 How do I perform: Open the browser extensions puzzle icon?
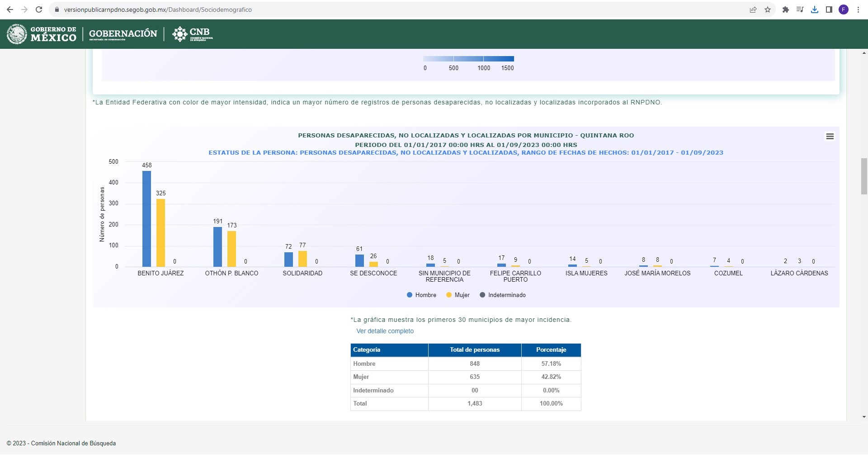click(x=786, y=9)
